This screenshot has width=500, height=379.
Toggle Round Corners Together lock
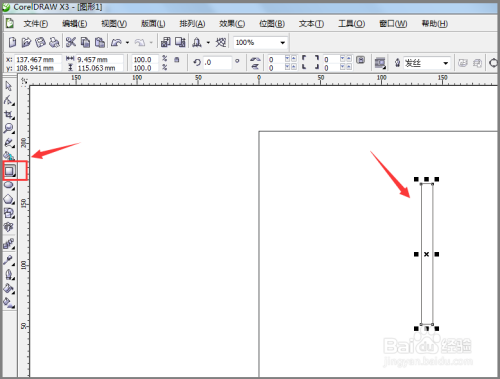coord(360,60)
